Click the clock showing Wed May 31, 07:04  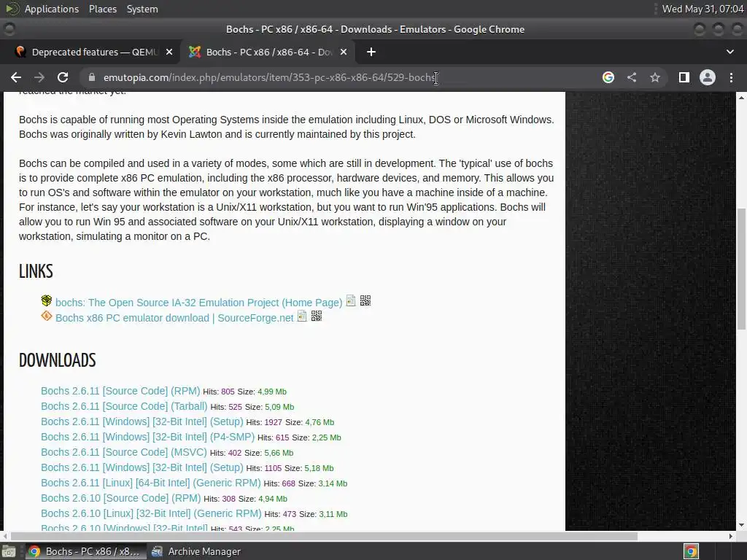pos(703,9)
